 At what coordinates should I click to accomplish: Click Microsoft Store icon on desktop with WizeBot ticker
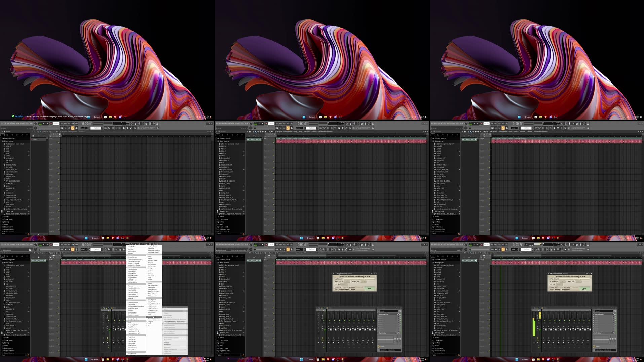[105, 117]
